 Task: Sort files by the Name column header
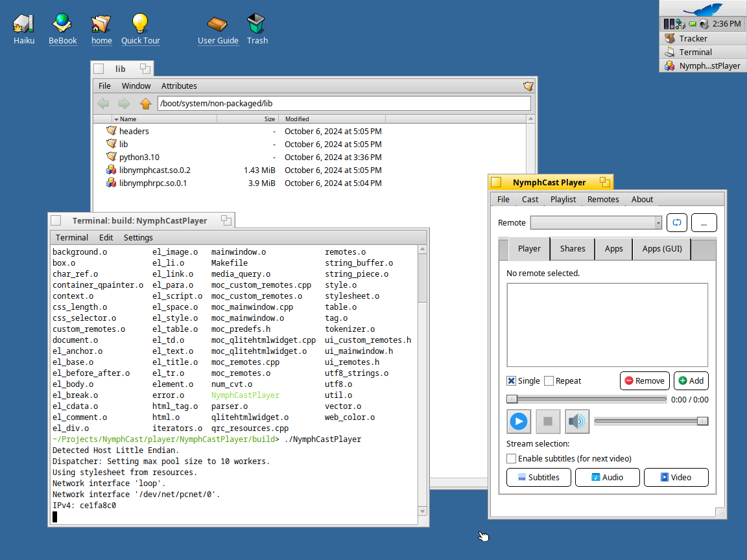point(128,119)
